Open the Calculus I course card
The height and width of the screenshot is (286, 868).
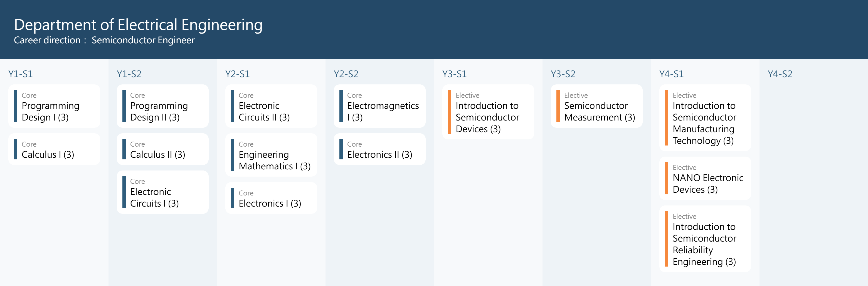click(x=54, y=149)
